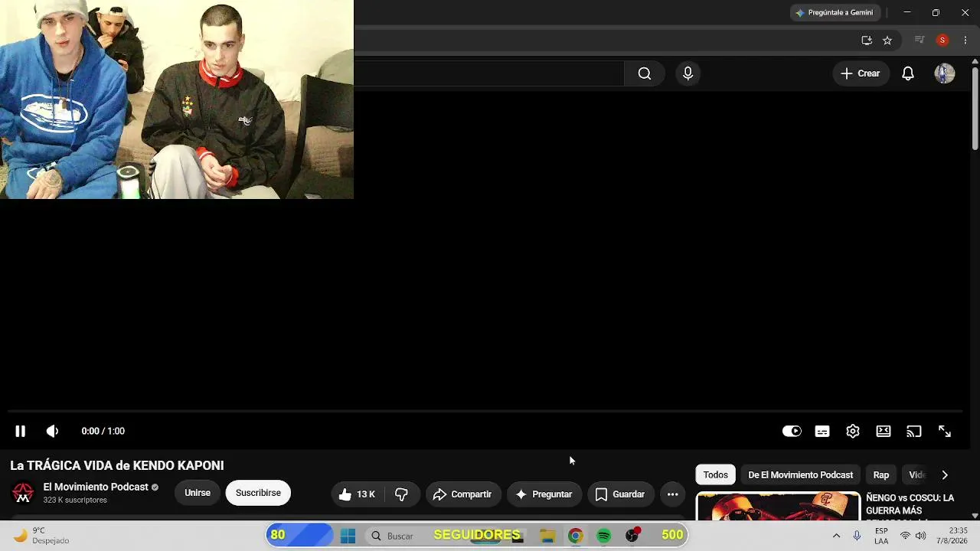
Task: Open the weather widget showing 9°C
Action: (41, 536)
